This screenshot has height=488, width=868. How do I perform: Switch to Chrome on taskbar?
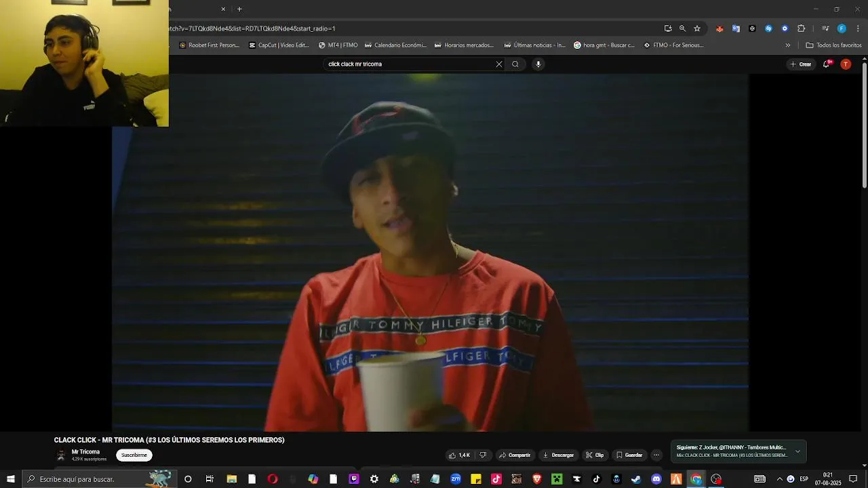pos(696,479)
